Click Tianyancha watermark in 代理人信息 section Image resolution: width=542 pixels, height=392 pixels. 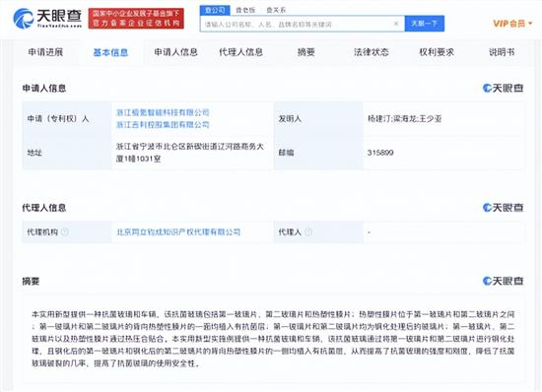click(x=503, y=208)
